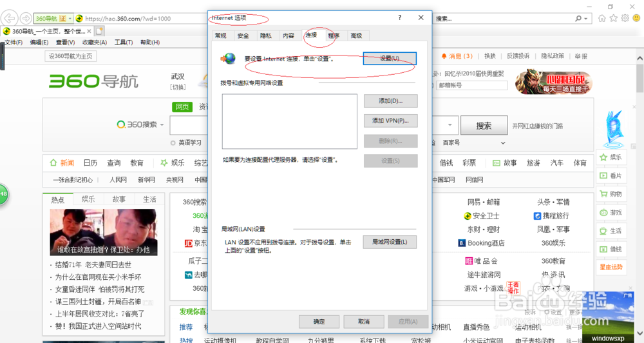The width and height of the screenshot is (644, 343).
Task: Click the 取消 button
Action: [364, 322]
